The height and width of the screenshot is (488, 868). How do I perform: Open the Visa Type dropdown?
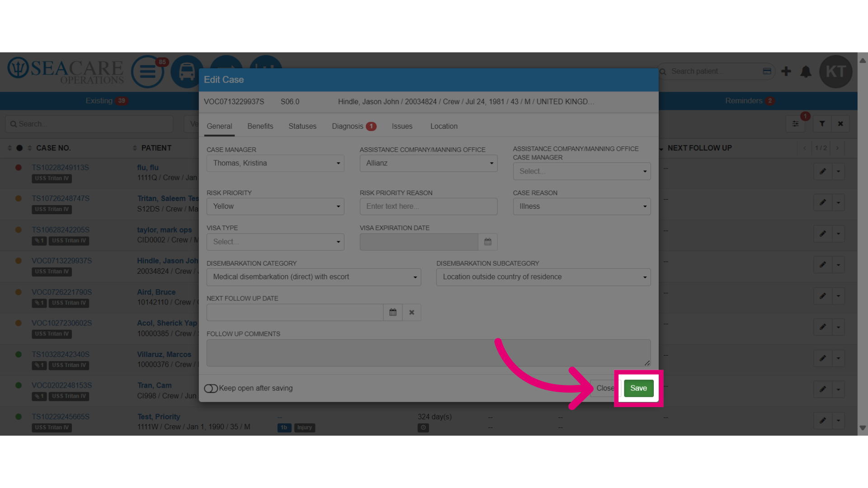point(275,242)
